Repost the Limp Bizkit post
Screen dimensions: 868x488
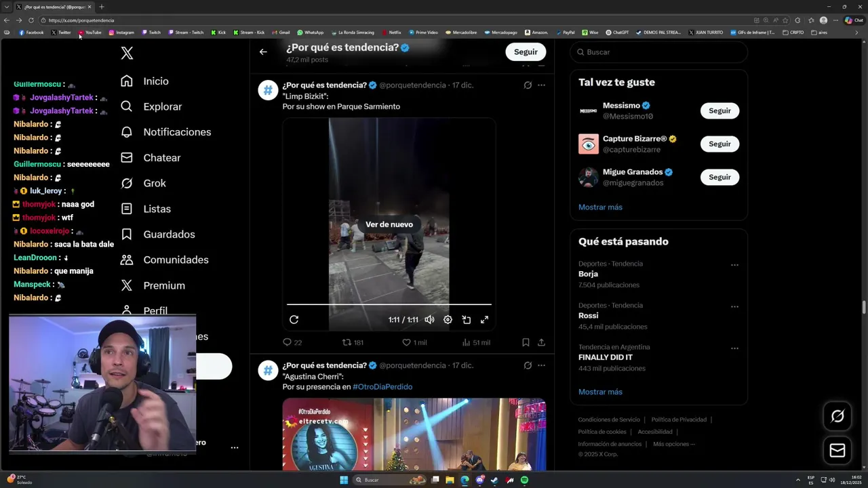pyautogui.click(x=353, y=342)
